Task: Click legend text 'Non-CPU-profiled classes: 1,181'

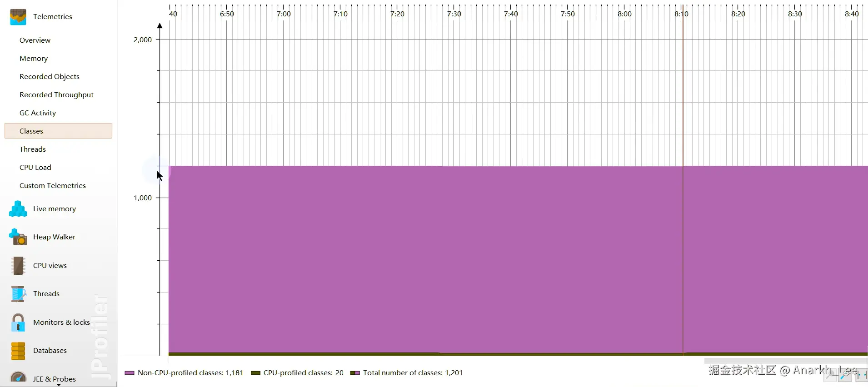Action: point(190,373)
